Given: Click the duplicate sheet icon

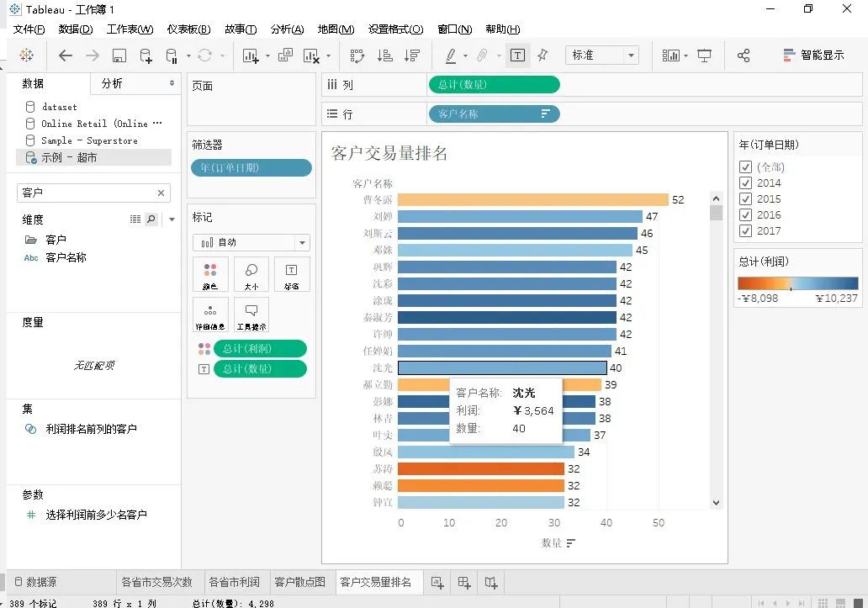Looking at the screenshot, I should coord(285,55).
